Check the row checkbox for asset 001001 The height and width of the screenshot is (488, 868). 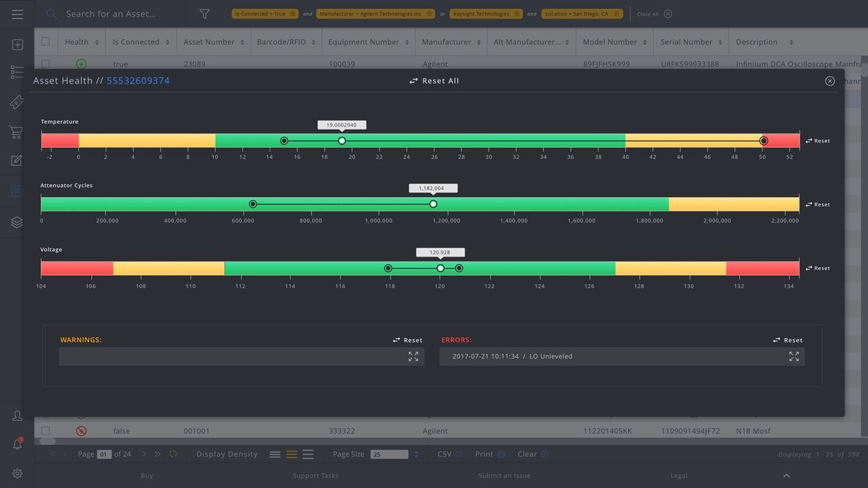click(45, 431)
